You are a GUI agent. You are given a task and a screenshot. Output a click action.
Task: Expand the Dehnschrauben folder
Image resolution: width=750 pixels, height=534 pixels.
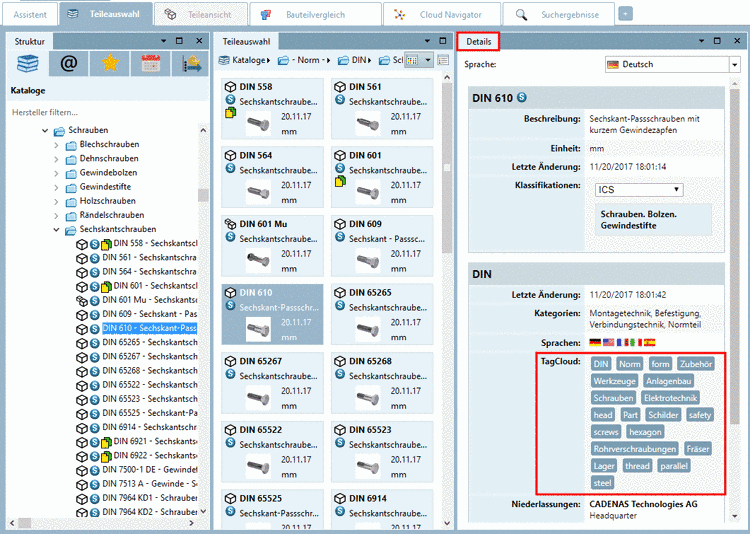(x=56, y=159)
